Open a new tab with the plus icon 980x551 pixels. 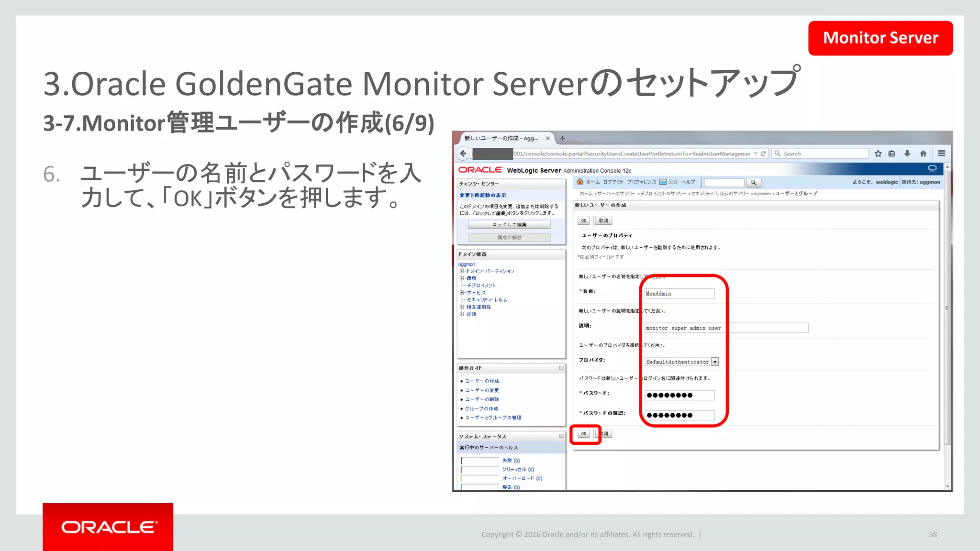[562, 138]
